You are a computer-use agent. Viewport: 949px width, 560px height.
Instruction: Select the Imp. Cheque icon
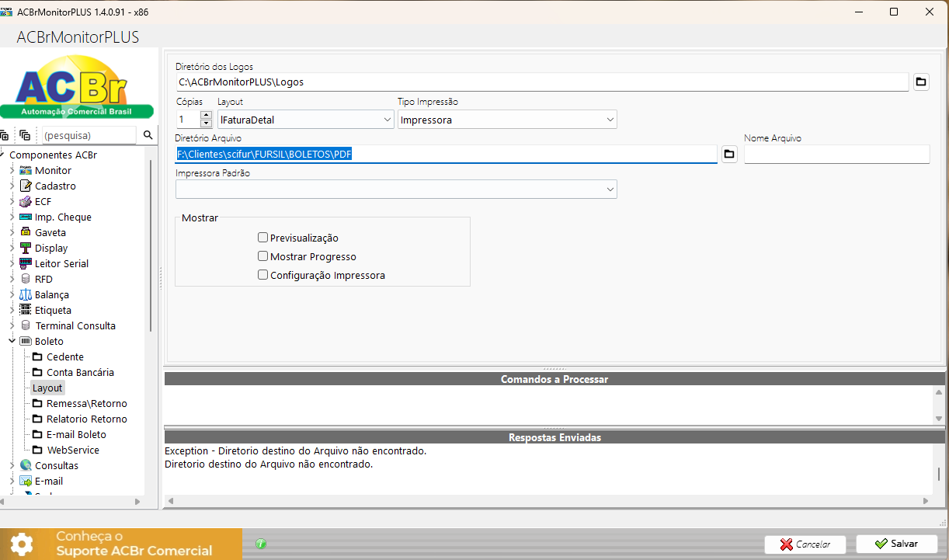click(x=26, y=217)
